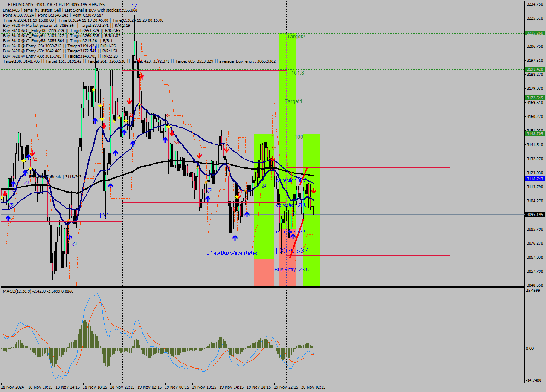Click the '19 Nov 14:15' time axis label
The image size is (546, 392).
tap(232, 387)
